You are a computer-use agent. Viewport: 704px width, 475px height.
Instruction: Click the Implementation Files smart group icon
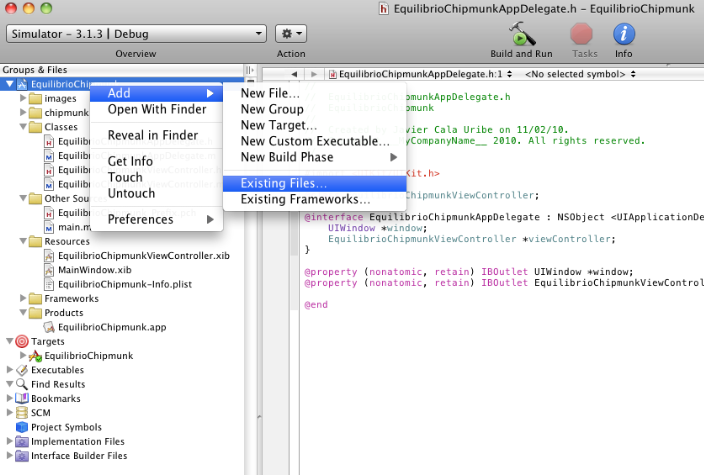pos(22,441)
